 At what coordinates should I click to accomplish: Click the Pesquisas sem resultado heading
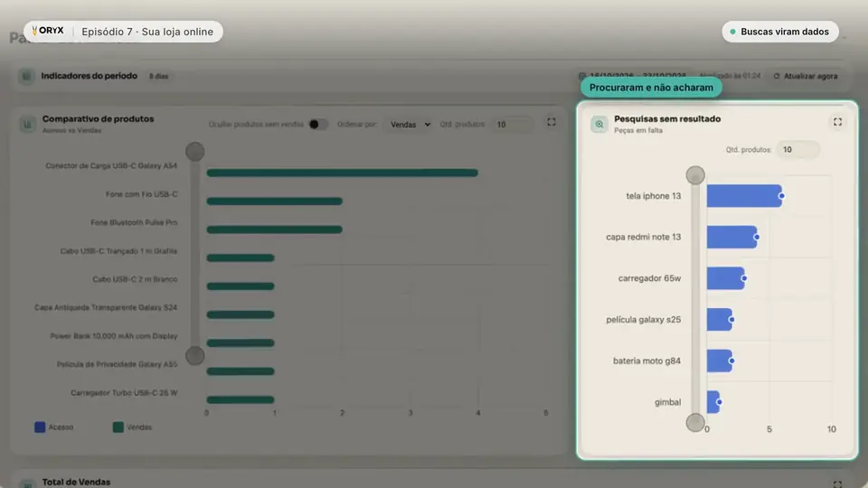click(667, 119)
